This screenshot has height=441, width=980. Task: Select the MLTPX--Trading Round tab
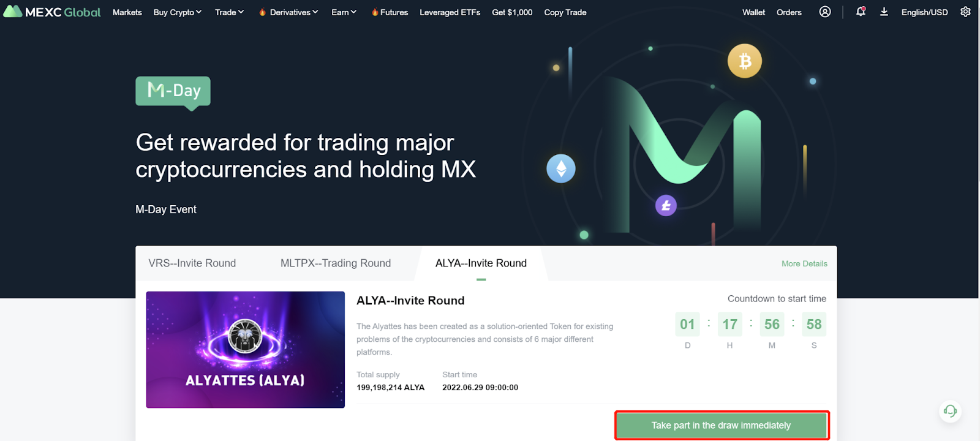tap(336, 263)
